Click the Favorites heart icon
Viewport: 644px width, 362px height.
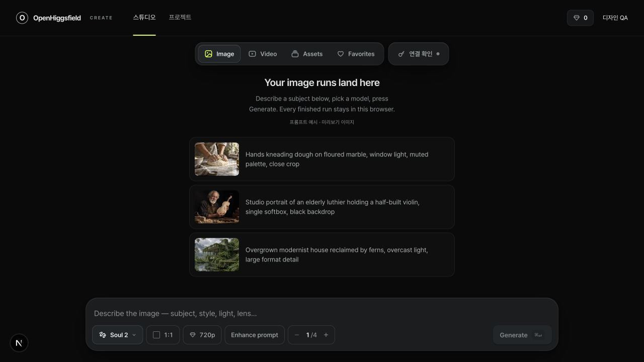click(341, 54)
